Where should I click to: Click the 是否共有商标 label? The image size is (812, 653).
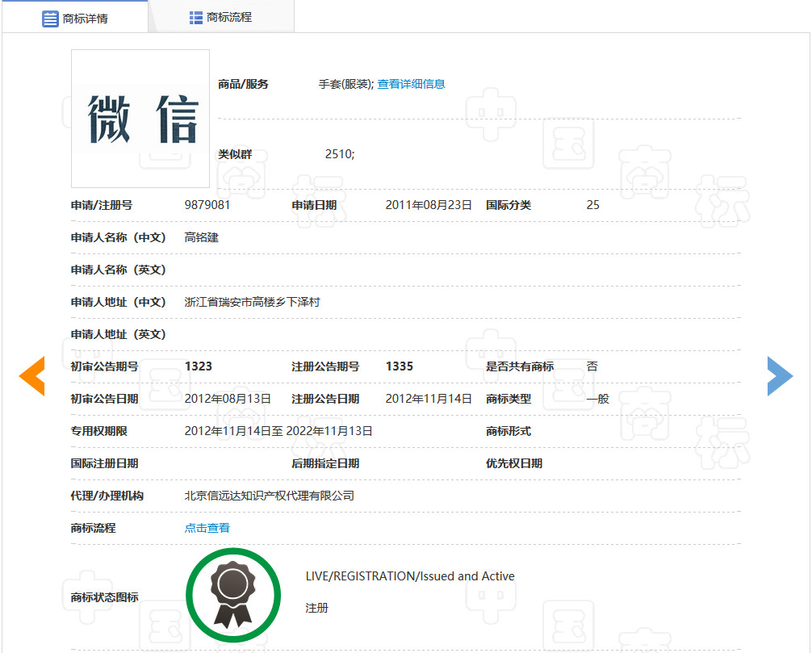click(x=520, y=366)
